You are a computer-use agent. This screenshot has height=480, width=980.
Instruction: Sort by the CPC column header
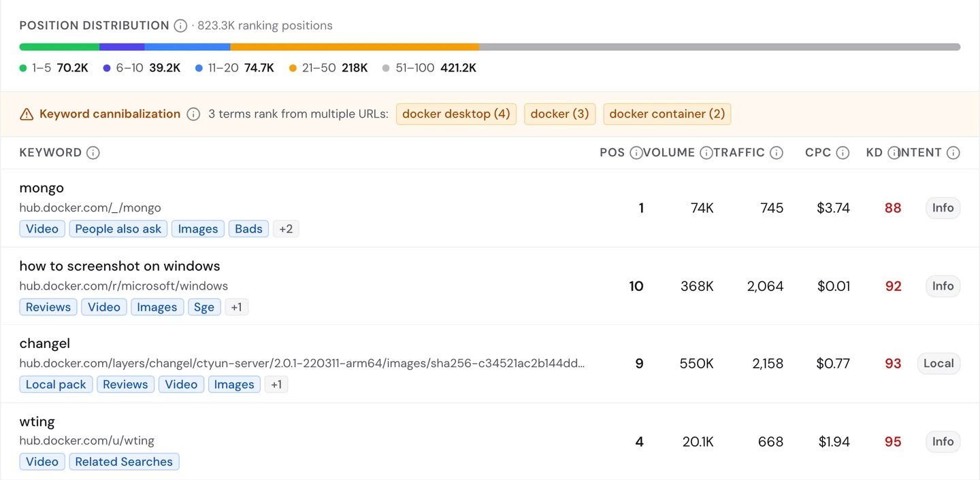[818, 153]
